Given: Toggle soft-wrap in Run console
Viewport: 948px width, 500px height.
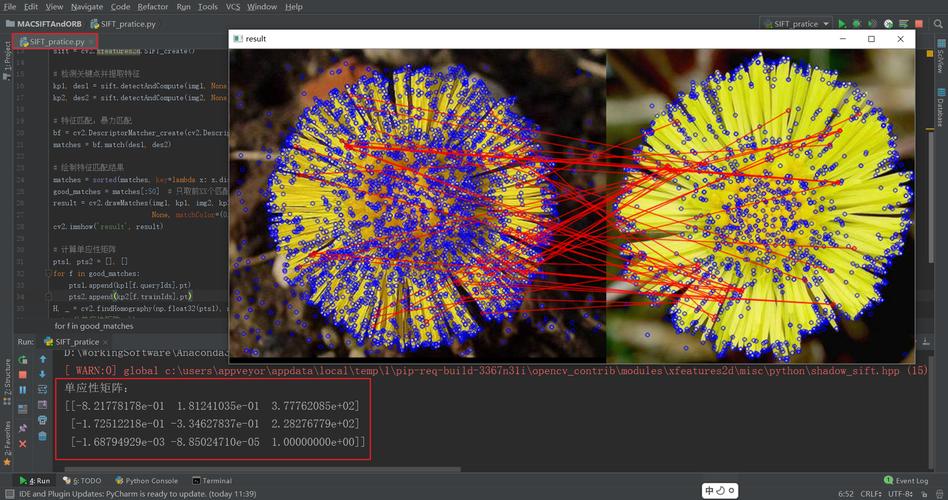Looking at the screenshot, I should click(42, 390).
